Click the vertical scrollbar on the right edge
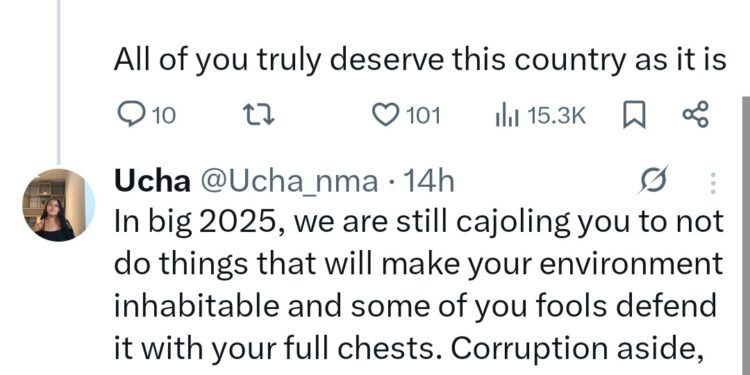Image resolution: width=750 pixels, height=375 pixels. pyautogui.click(x=746, y=235)
